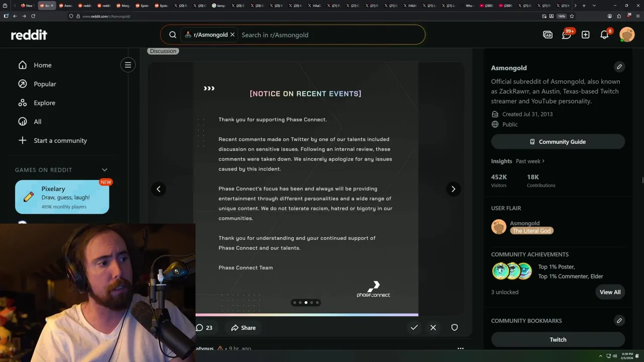Open the browser extensions icon
This screenshot has width=644, height=362.
(619, 16)
